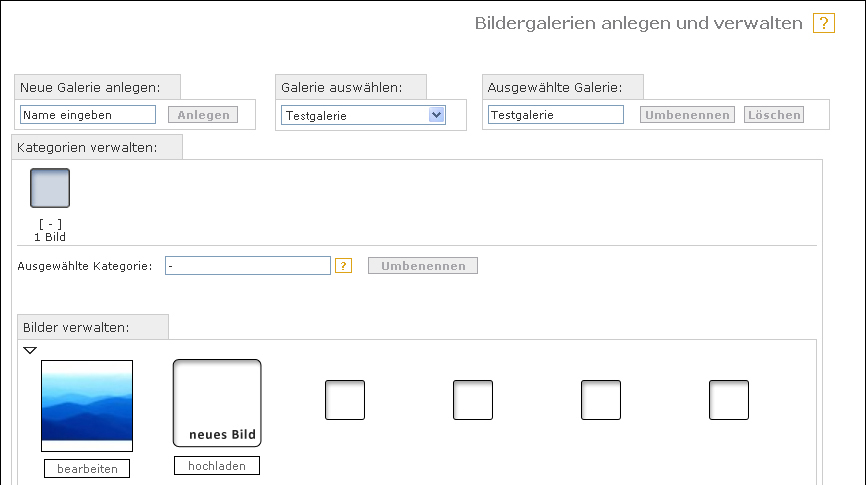Click the Anlegen button
Viewport: 866px width, 485px height.
(203, 115)
